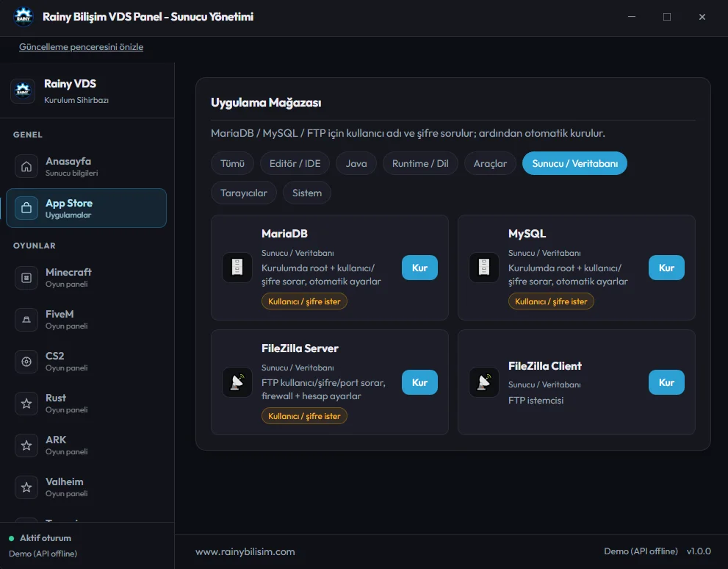Viewport: 728px width, 569px height.
Task: Click the Valheim star icon
Action: 26,487
